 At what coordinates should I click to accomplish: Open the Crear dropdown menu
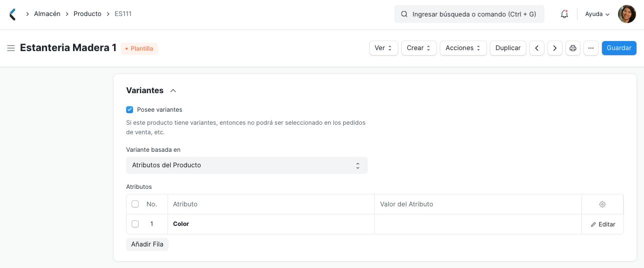[419, 48]
